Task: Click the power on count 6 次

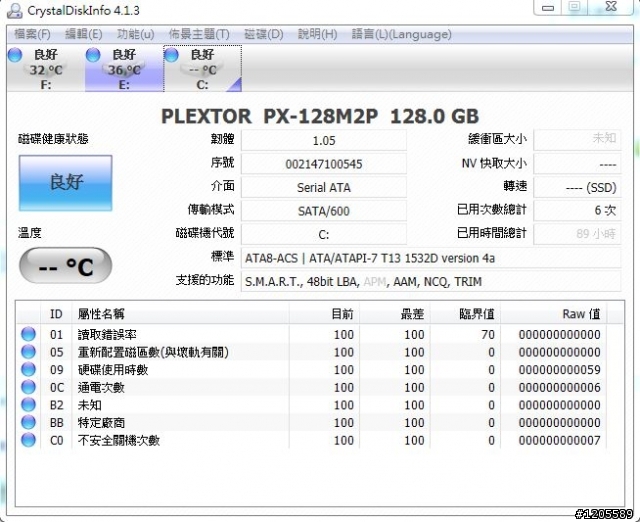Action: pyautogui.click(x=577, y=211)
